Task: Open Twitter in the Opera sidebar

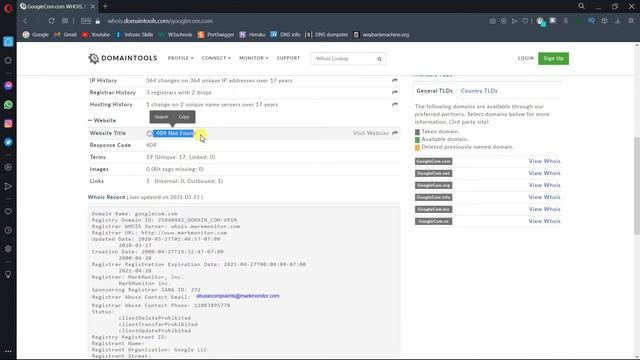Action: 8,142
